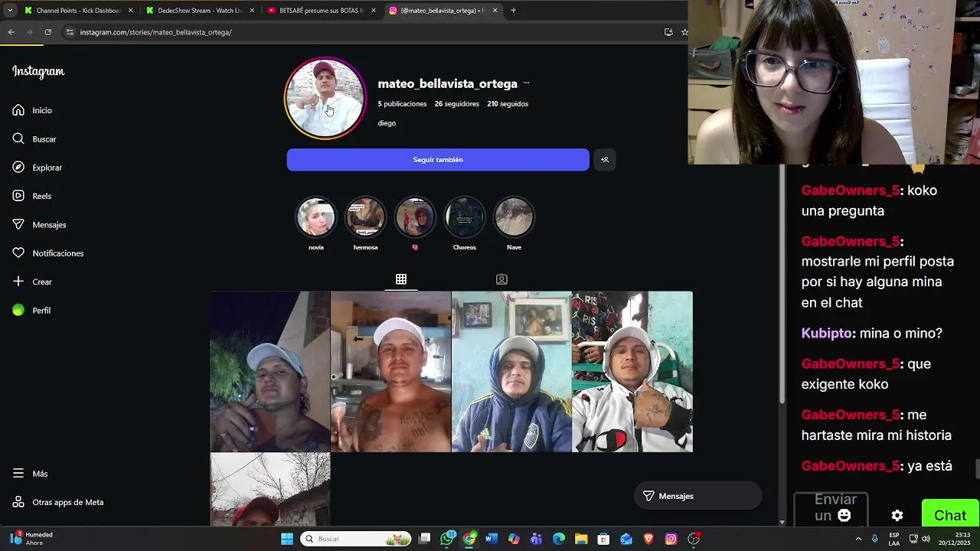Open Buscar search in Instagram sidebar
The width and height of the screenshot is (980, 551).
click(x=34, y=139)
